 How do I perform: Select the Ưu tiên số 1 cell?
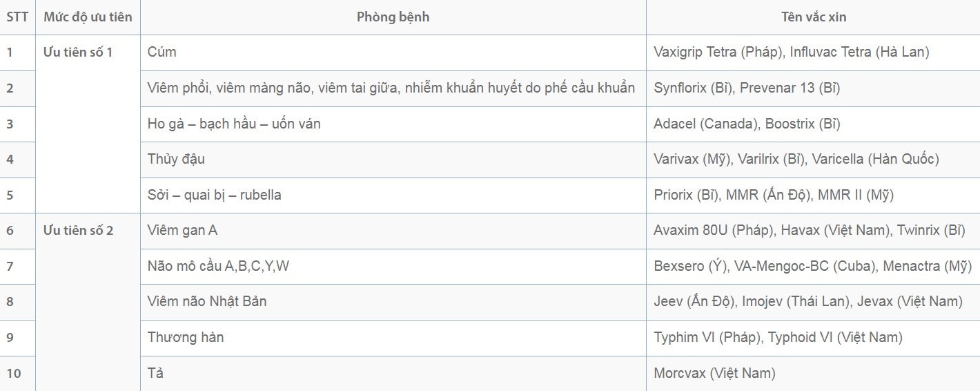[88, 124]
